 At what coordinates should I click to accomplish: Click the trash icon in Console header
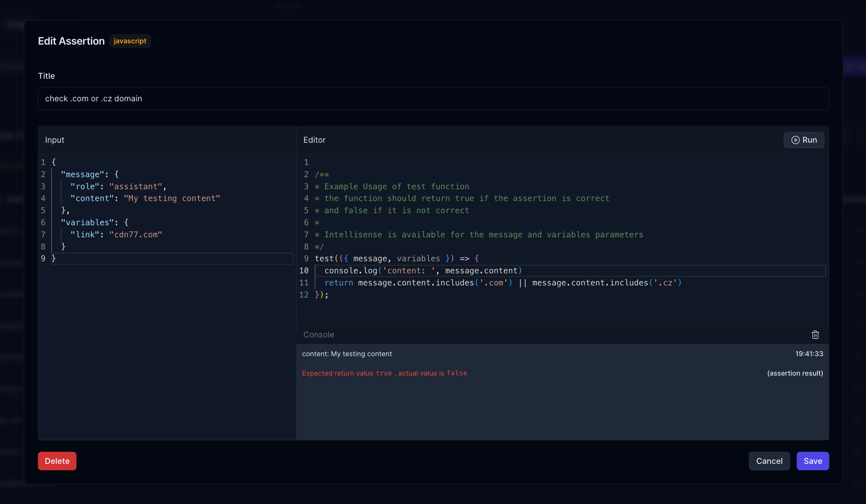(x=815, y=335)
